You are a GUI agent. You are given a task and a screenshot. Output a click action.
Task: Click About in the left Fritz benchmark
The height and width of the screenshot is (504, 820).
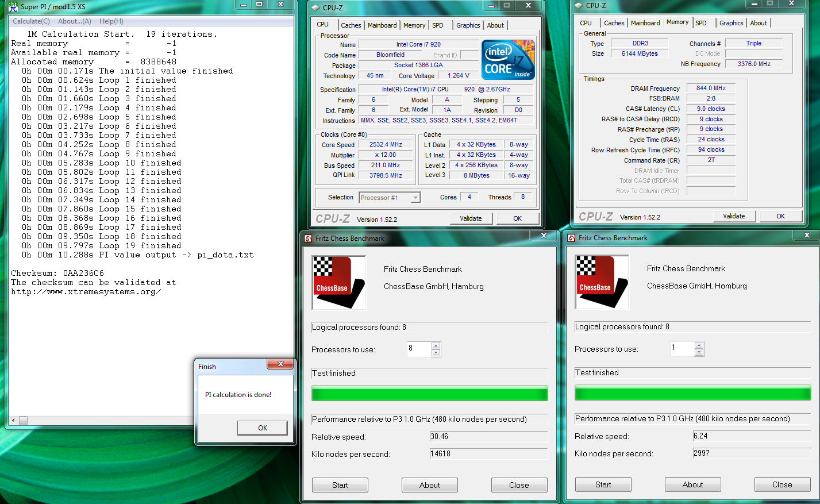tap(430, 485)
